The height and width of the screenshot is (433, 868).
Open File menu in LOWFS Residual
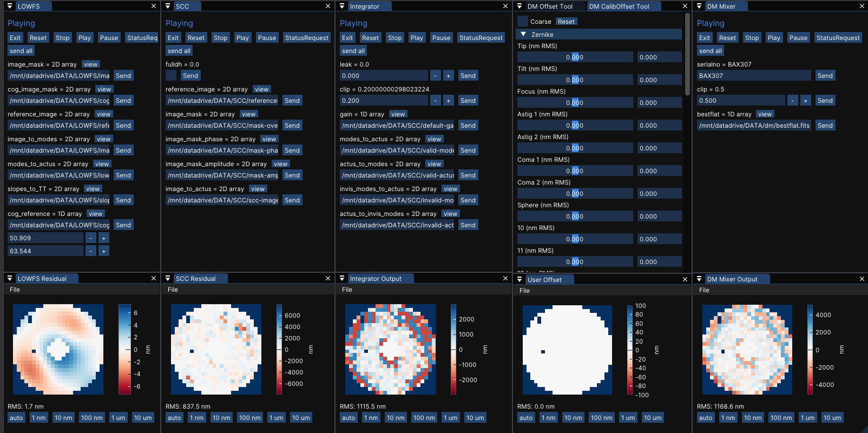coord(15,290)
